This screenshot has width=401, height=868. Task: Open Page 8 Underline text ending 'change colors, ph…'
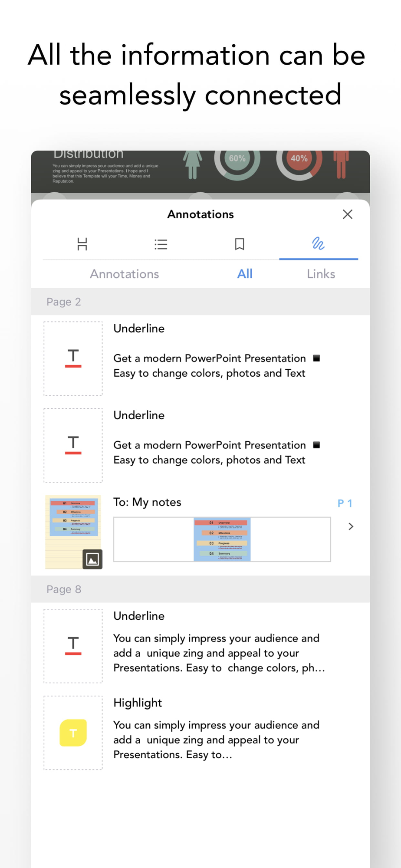219,653
